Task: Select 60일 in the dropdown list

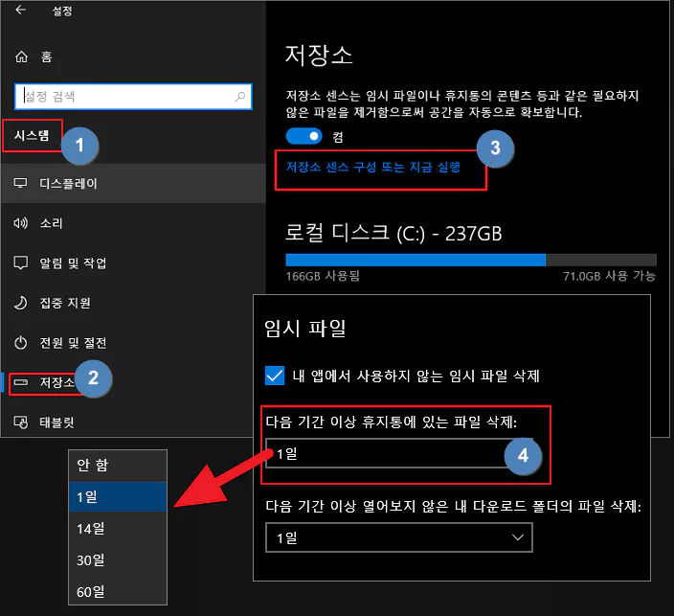Action: 118,591
